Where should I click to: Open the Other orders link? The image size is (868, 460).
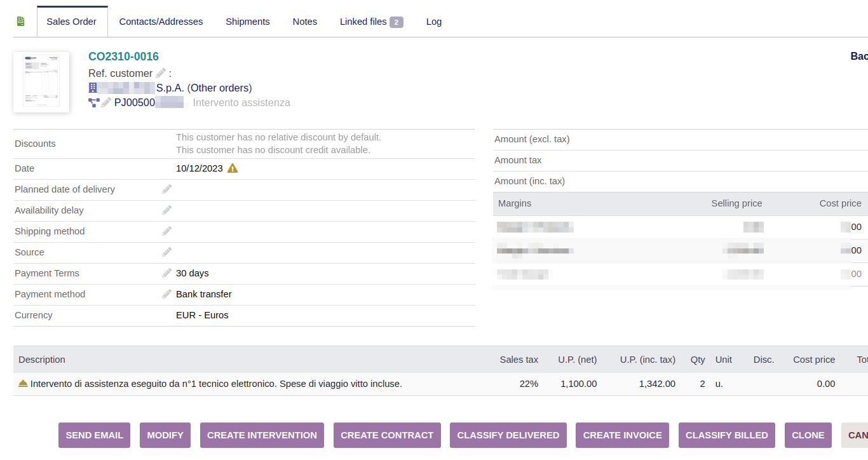pos(219,88)
